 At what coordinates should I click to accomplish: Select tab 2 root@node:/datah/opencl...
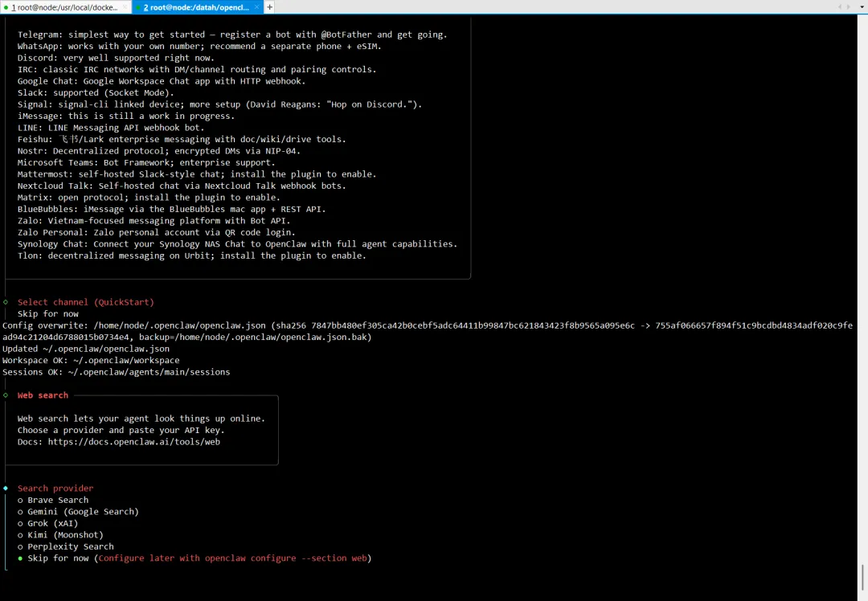coord(196,7)
